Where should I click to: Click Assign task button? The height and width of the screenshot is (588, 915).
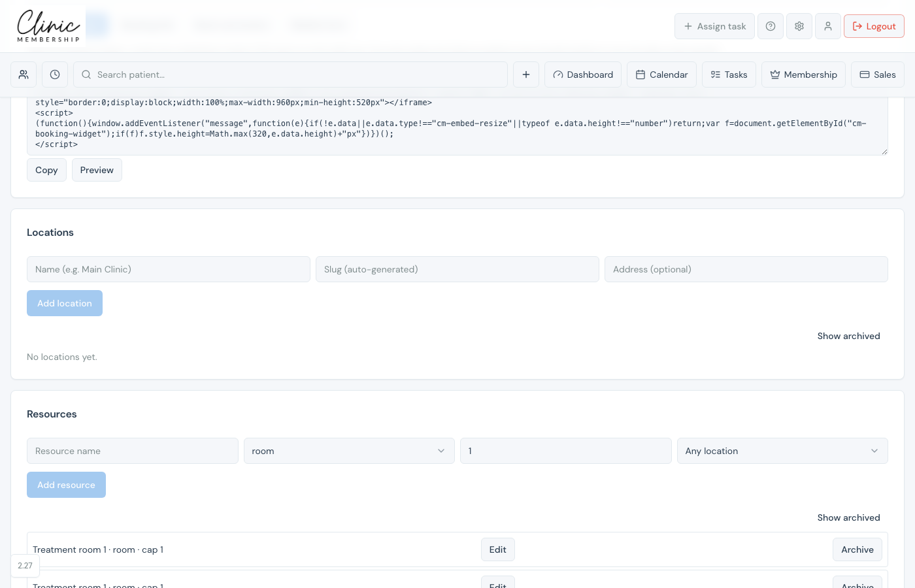point(714,26)
